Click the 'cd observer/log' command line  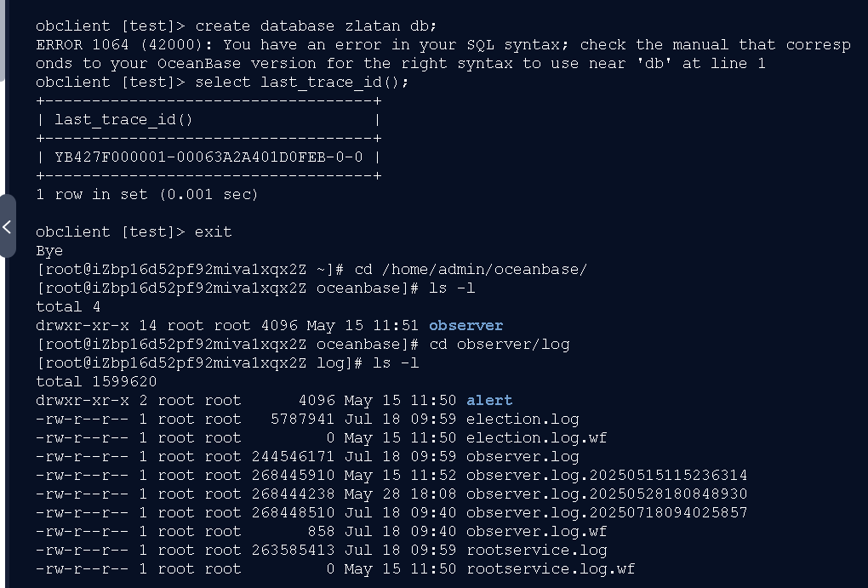point(500,345)
